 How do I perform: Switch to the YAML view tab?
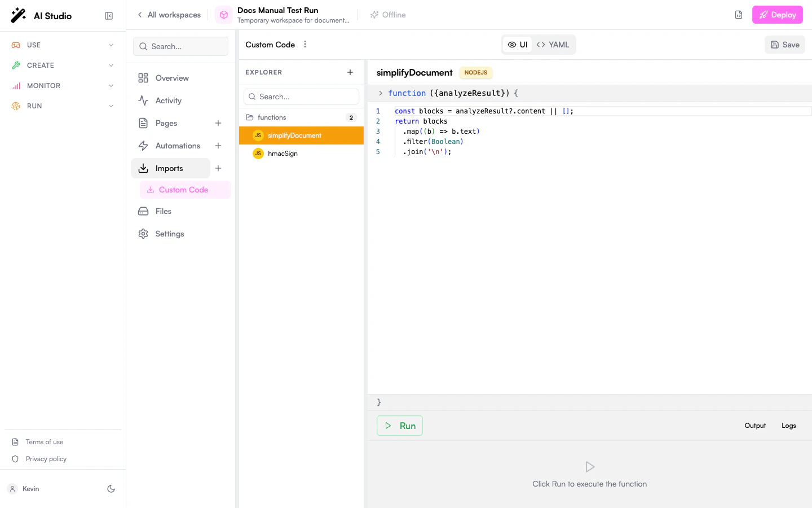pyautogui.click(x=553, y=45)
